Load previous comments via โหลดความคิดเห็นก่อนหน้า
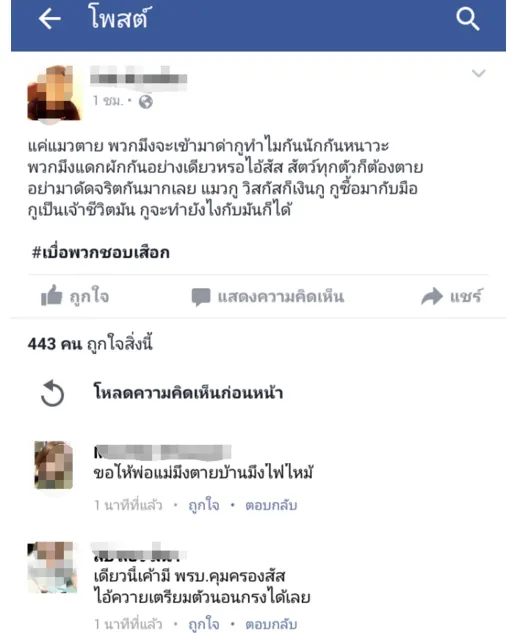The image size is (511, 633). click(188, 392)
